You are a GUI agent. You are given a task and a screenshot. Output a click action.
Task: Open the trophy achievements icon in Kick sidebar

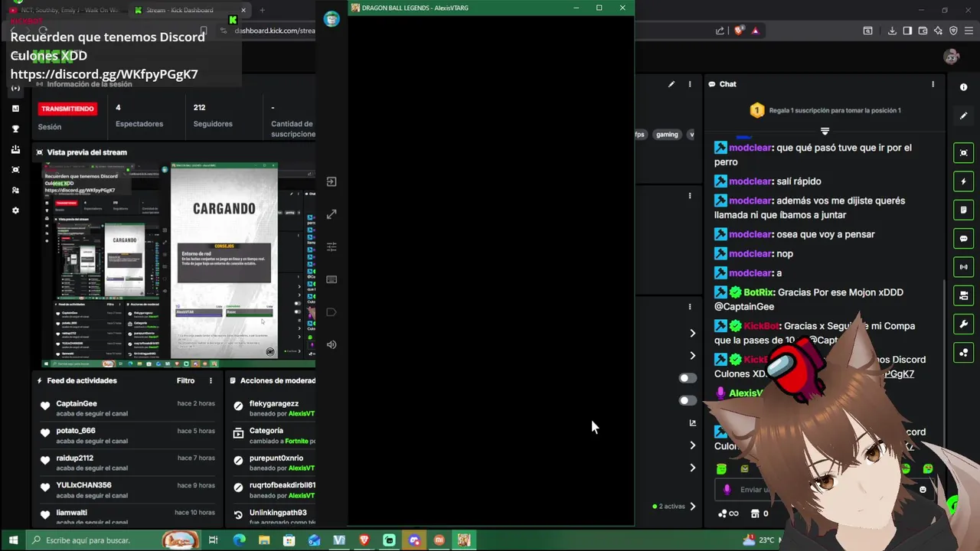[x=15, y=129]
